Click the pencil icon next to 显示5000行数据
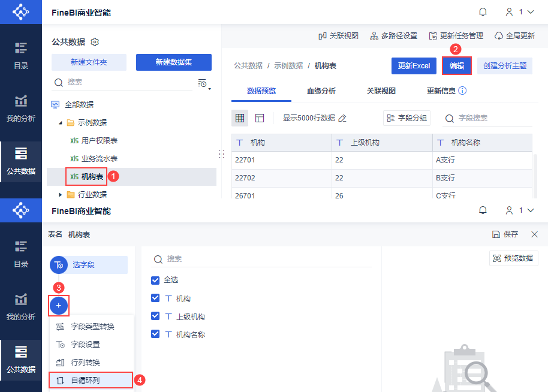This screenshot has width=548, height=392. [x=342, y=118]
